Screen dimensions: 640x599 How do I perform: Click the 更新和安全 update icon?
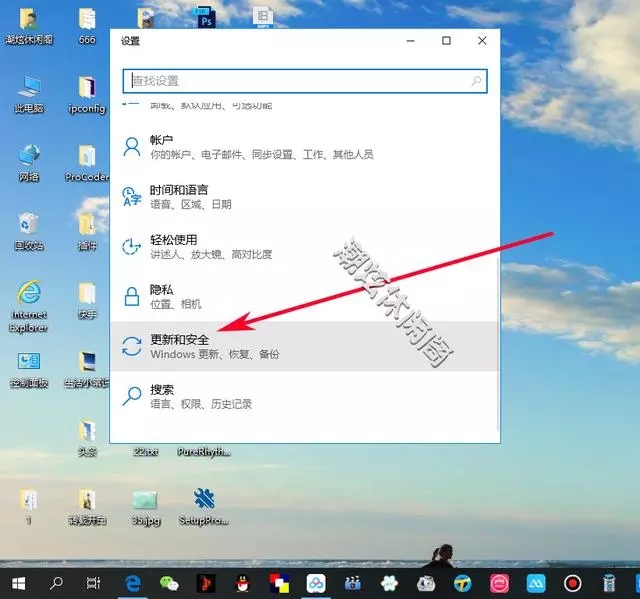[x=132, y=346]
